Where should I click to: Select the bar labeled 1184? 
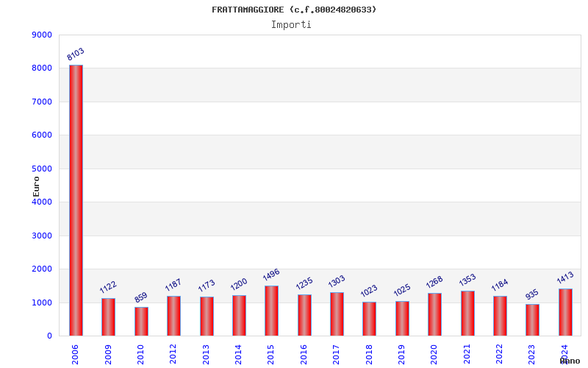pyautogui.click(x=501, y=316)
